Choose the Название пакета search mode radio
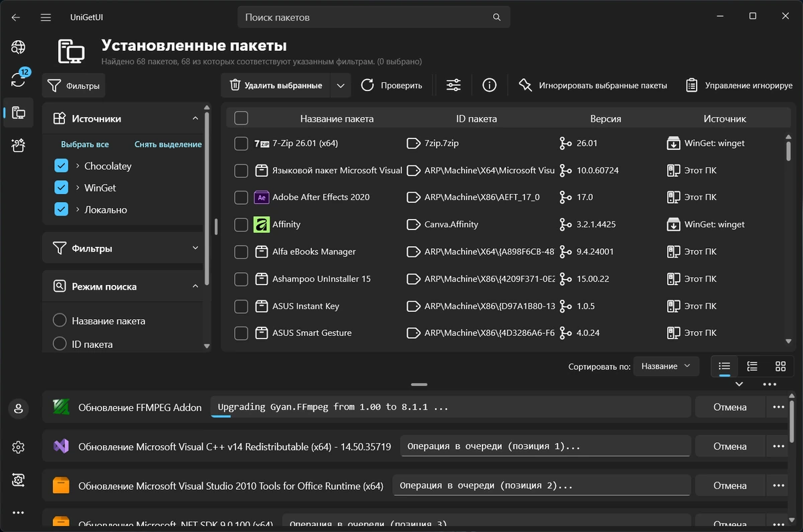Screen dimensions: 803x532 pos(60,321)
